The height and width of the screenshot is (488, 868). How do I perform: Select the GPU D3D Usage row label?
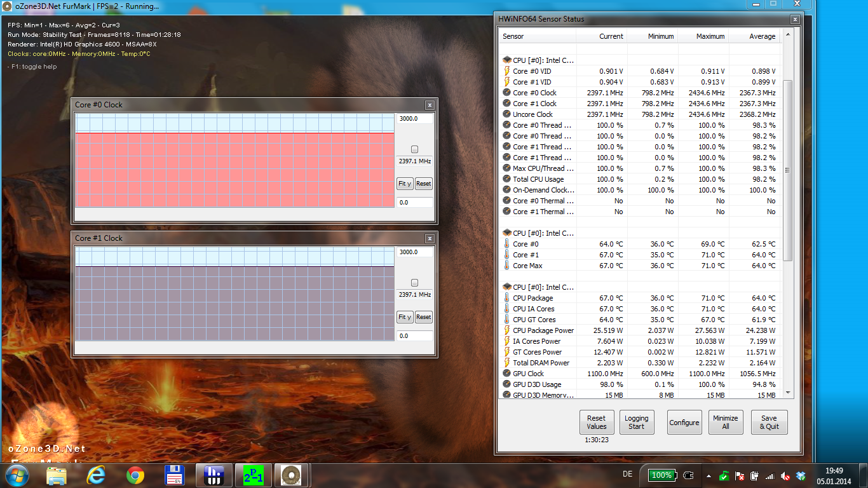click(537, 384)
